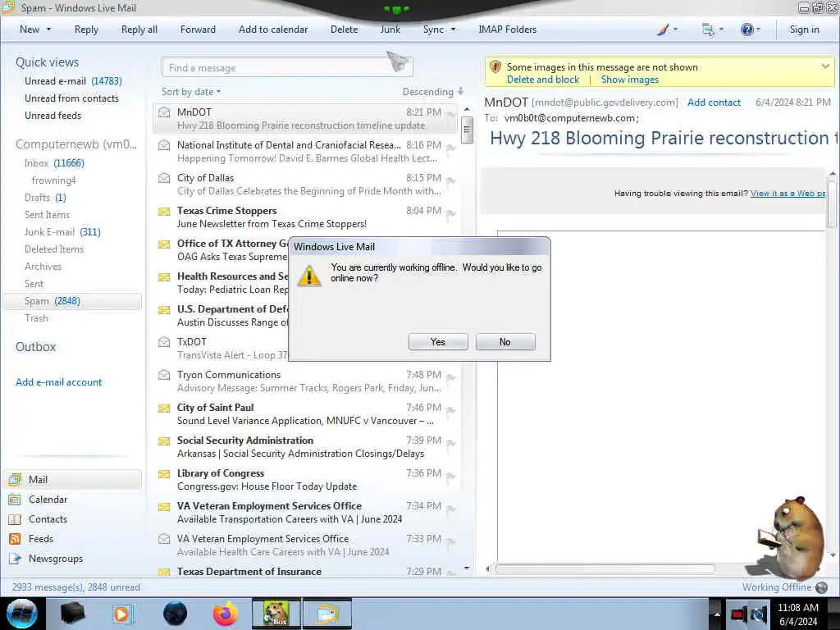Open the New message dropdown arrow

48,30
